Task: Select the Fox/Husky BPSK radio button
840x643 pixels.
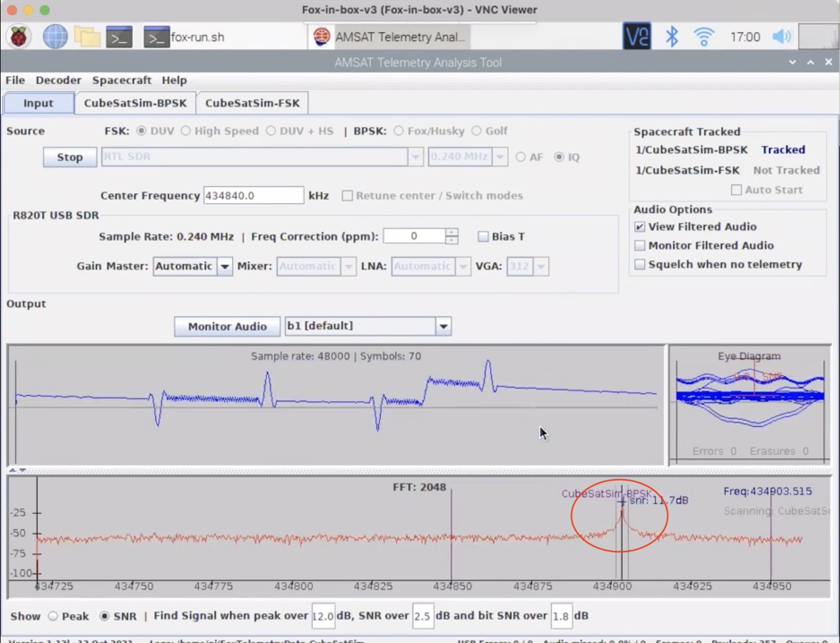Action: 398,131
